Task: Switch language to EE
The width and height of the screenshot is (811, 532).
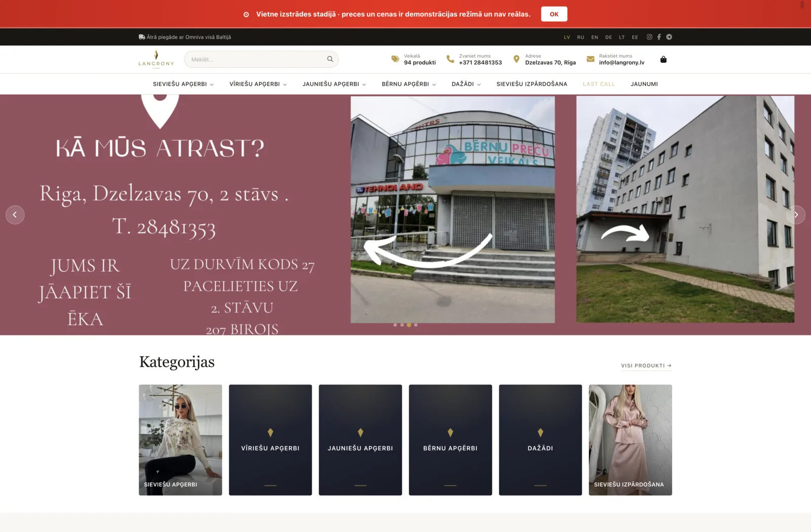Action: point(635,37)
